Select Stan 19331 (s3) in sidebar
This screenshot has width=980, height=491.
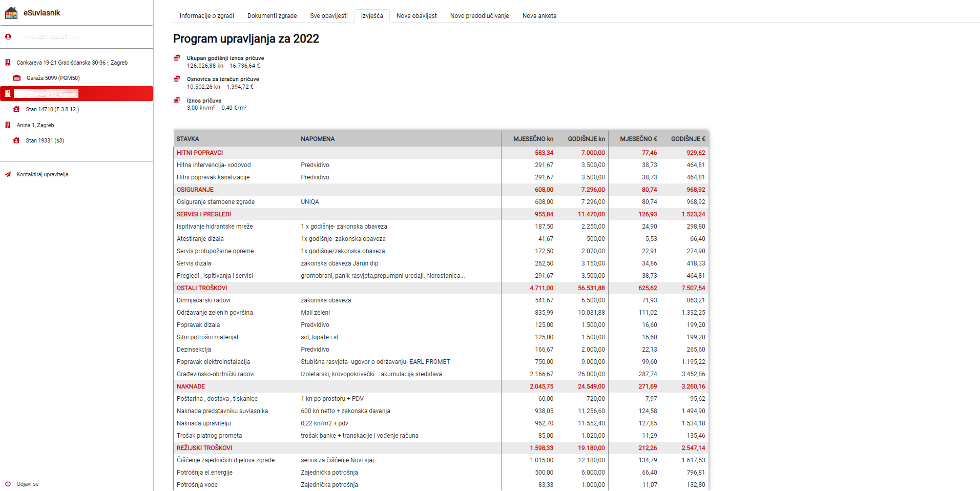coord(45,140)
